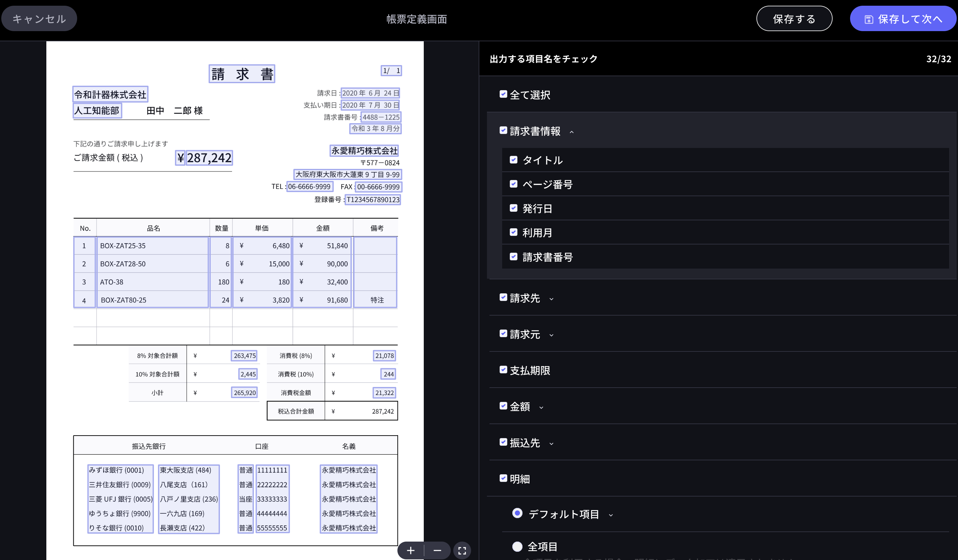Image resolution: width=958 pixels, height=560 pixels.
Task: Select the 全項目 radio button
Action: (517, 547)
